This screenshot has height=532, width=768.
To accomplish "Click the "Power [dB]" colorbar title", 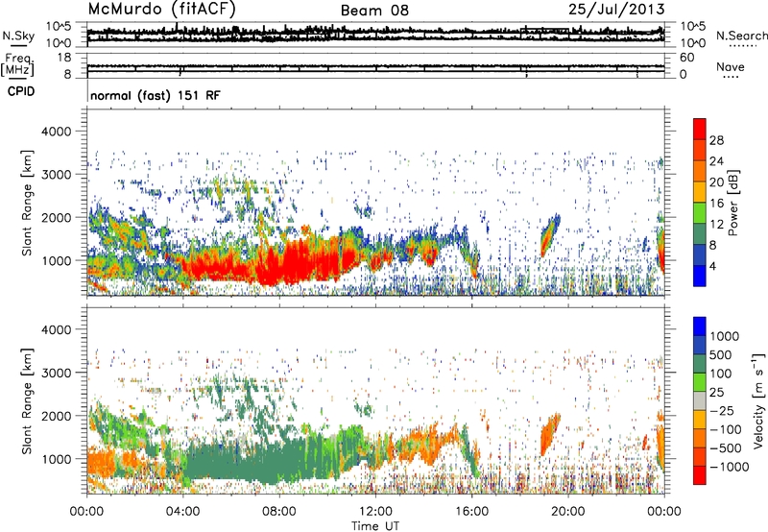I will (x=732, y=203).
